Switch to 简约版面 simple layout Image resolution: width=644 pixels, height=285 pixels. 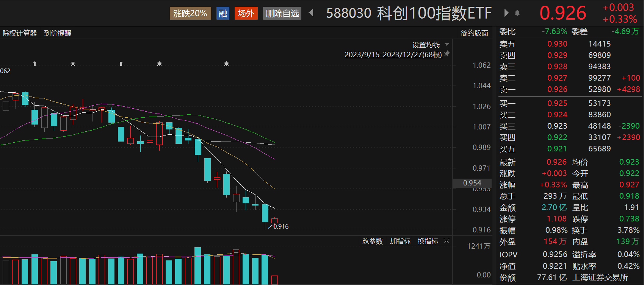coord(474,33)
